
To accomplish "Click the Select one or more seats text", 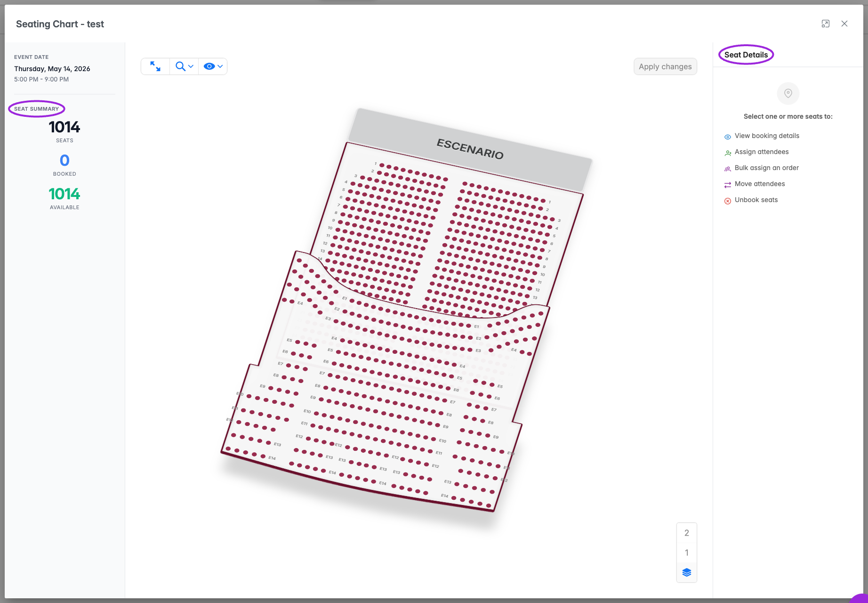I will tap(788, 116).
